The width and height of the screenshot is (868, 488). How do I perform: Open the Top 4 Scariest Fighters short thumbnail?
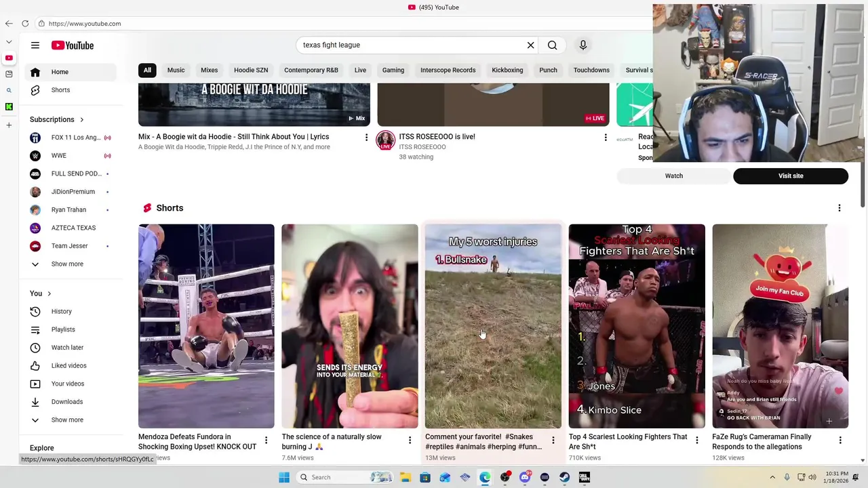(x=637, y=326)
